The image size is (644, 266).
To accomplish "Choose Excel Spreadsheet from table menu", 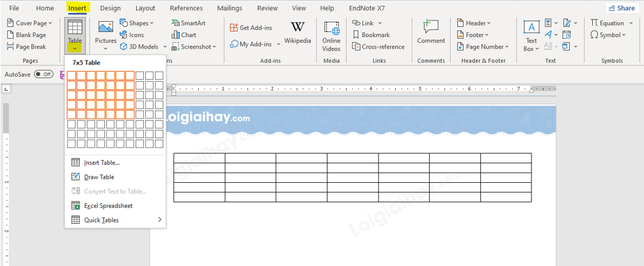I will [107, 206].
